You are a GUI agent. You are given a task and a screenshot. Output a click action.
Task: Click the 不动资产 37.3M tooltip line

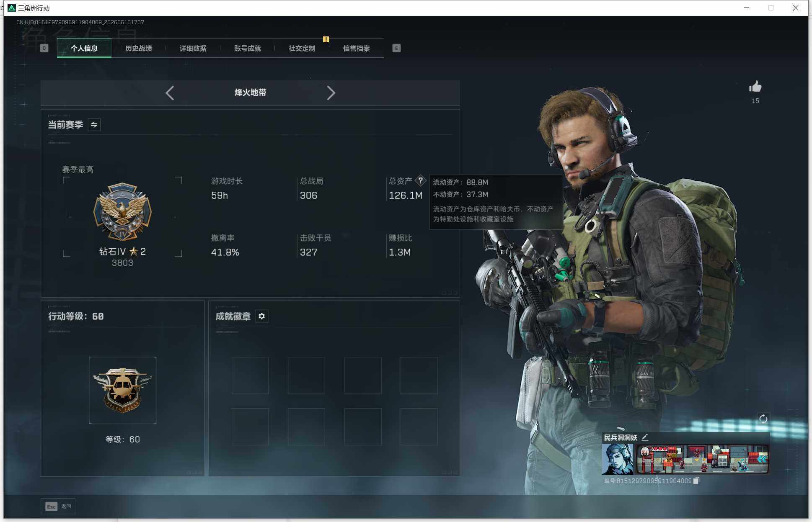click(460, 195)
